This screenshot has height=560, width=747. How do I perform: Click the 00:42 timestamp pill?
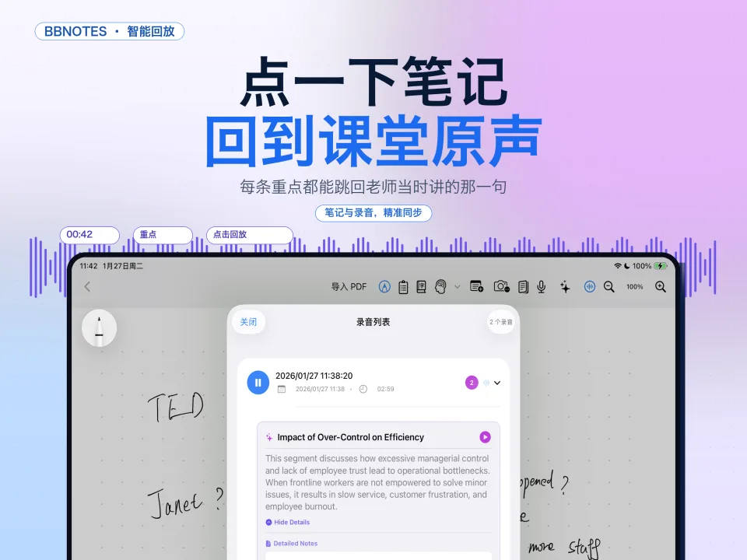pyautogui.click(x=89, y=235)
